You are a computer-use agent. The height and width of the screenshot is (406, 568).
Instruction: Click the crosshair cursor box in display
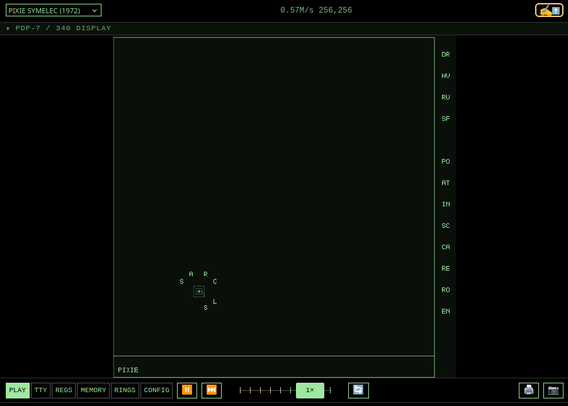click(199, 291)
